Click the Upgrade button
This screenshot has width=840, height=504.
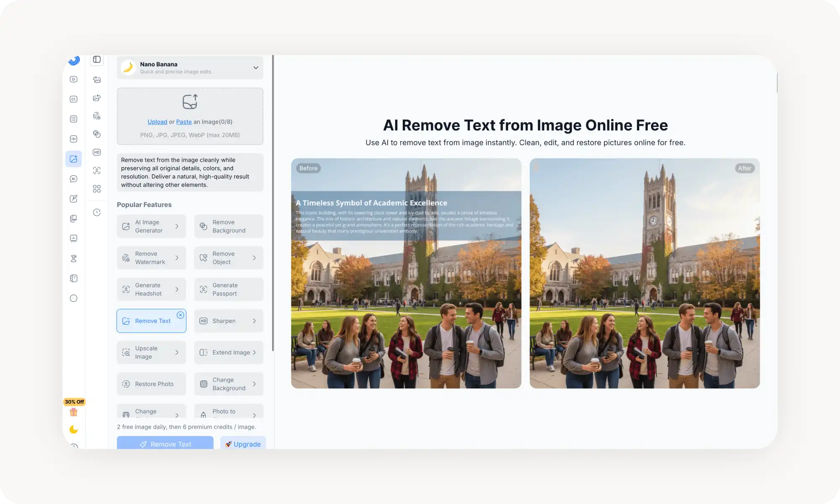243,444
